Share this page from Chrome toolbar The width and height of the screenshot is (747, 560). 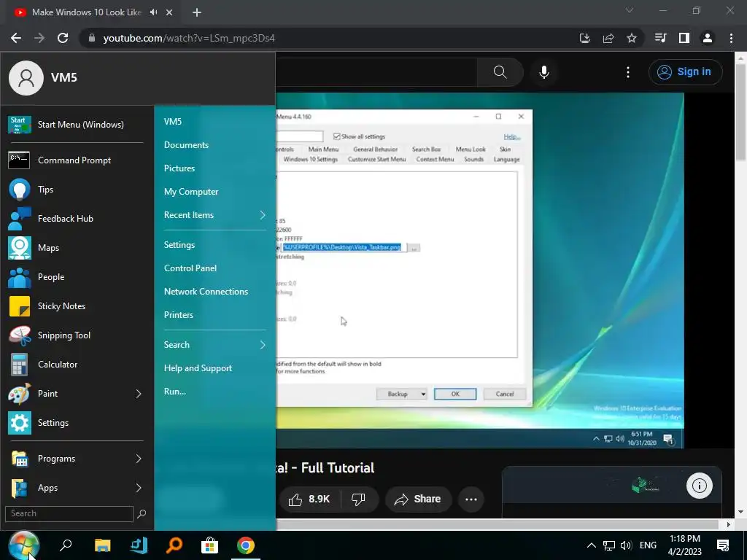click(608, 38)
